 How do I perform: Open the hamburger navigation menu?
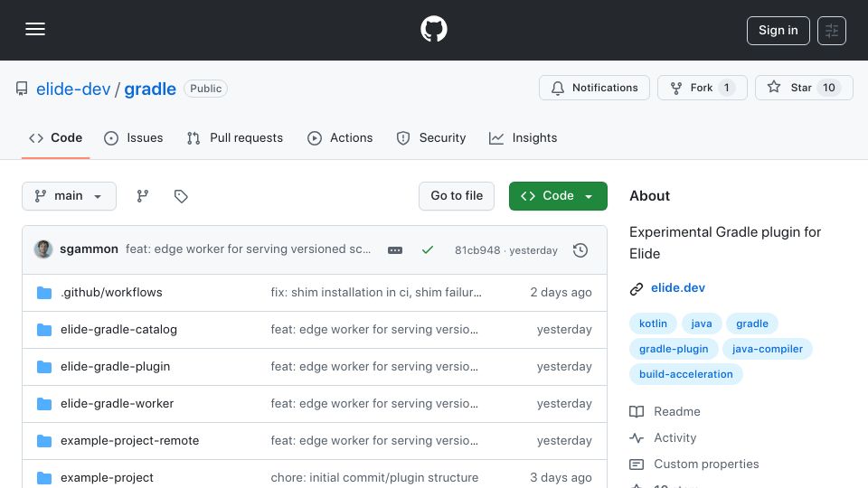click(35, 29)
